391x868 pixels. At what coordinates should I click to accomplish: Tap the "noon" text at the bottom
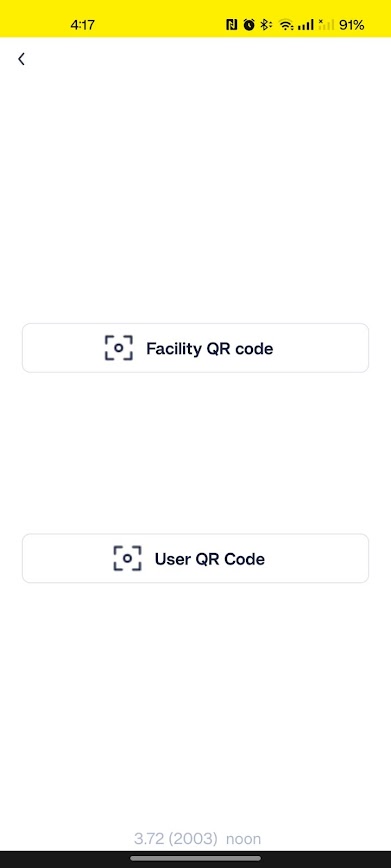pos(244,839)
